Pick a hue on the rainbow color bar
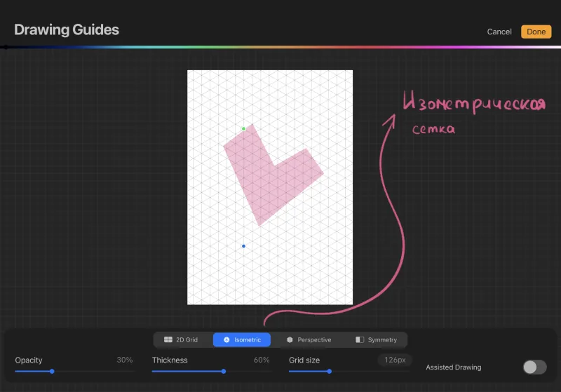This screenshot has width=561, height=392. [x=280, y=47]
